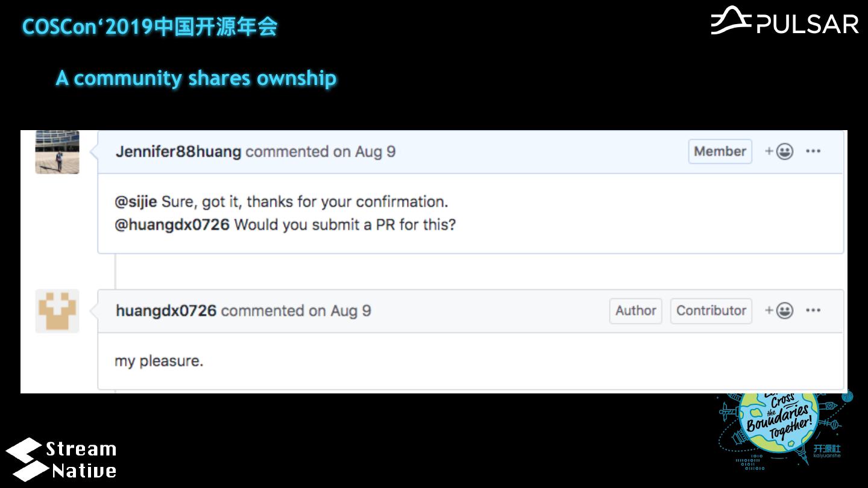Click the Author badge

point(635,311)
